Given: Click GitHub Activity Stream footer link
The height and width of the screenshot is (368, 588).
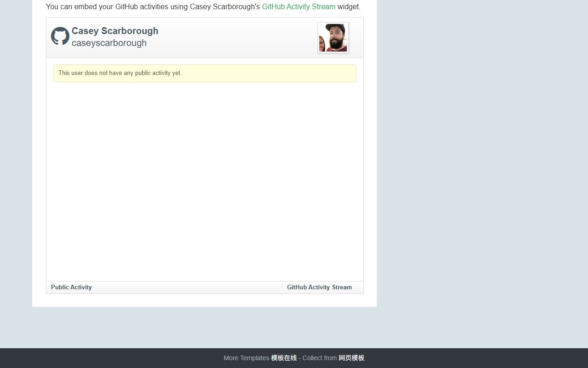Looking at the screenshot, I should (x=319, y=287).
